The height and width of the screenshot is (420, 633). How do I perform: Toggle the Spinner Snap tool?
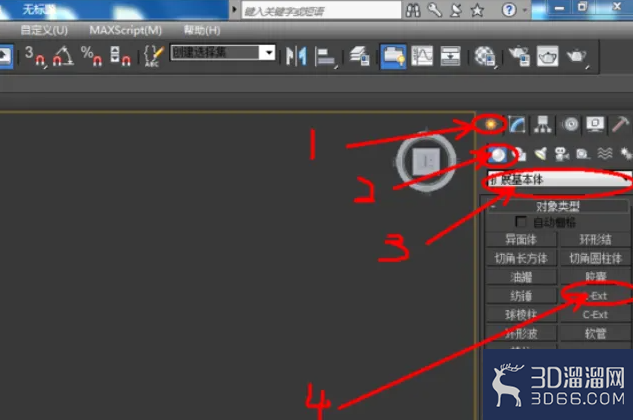[120, 56]
